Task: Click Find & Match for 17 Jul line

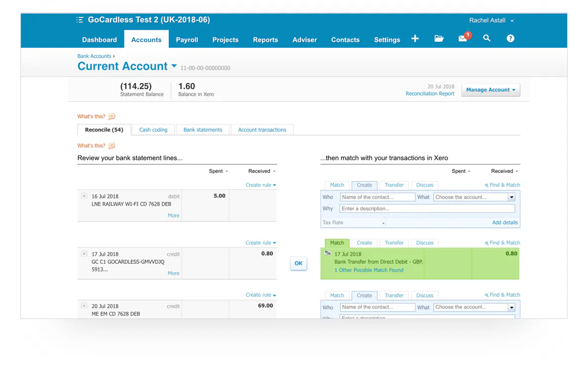Action: pos(503,243)
